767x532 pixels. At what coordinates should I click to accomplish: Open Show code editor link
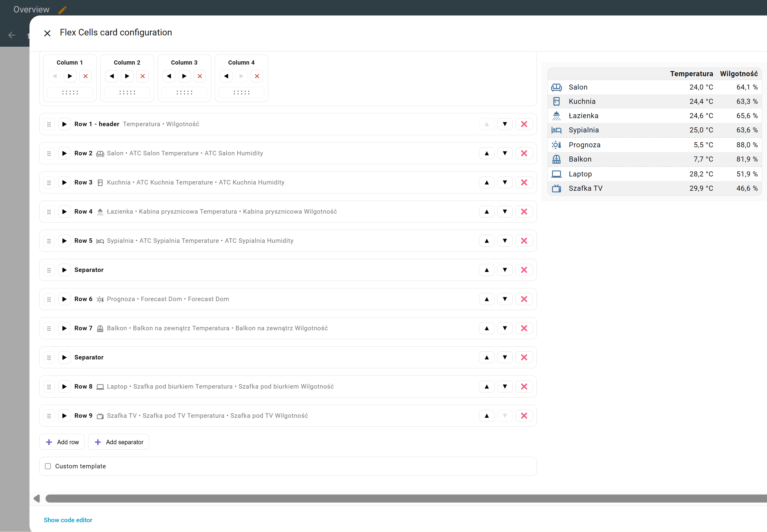pos(68,520)
